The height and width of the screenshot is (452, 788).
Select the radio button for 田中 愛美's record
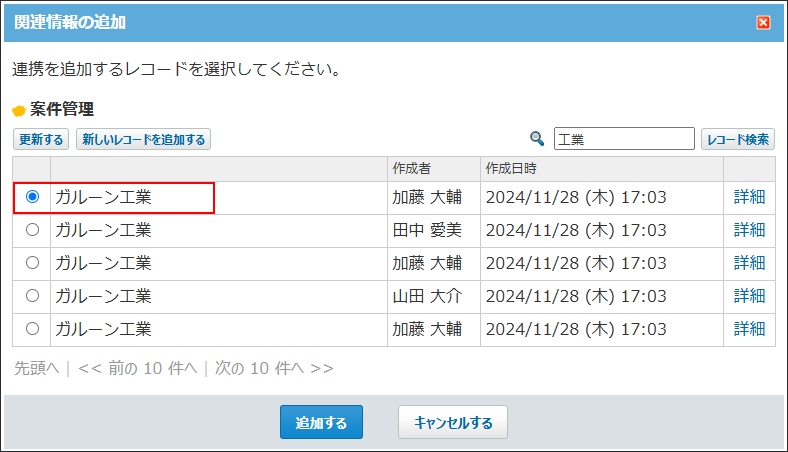32,230
